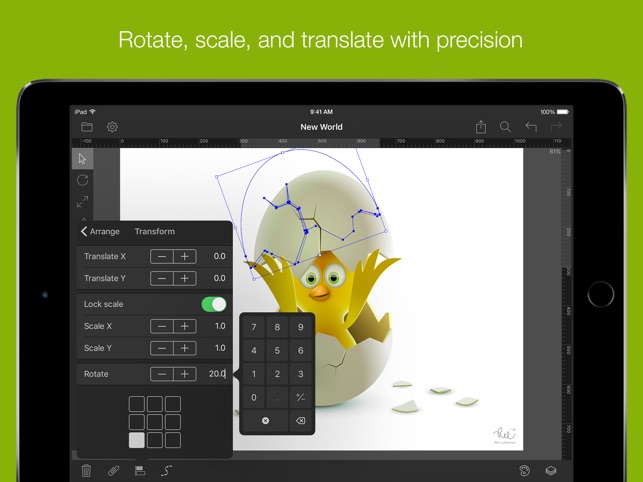Select the arrow selection tool
Viewport: 643px width, 482px height.
click(82, 159)
